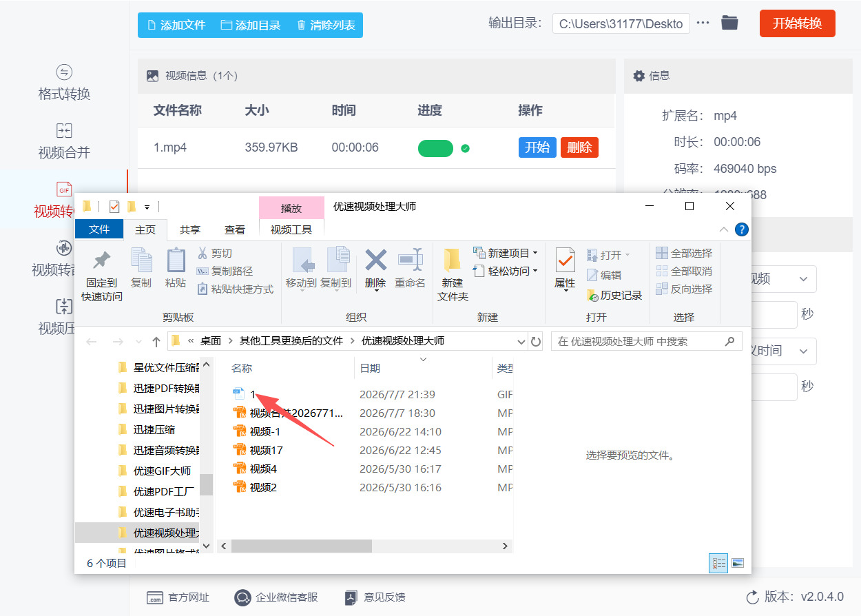This screenshot has height=616, width=861.
Task: Click the 添加文件 button
Action: (x=176, y=25)
